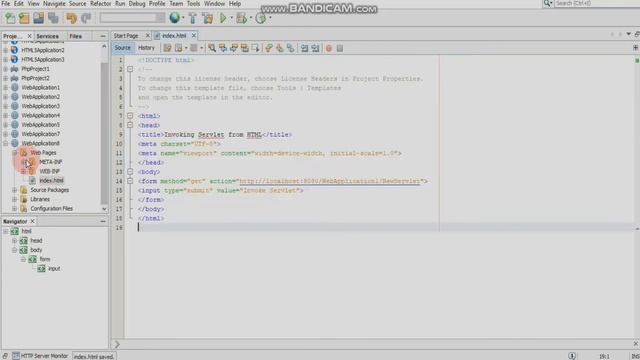The width and height of the screenshot is (640, 360).
Task: Collapse the <head> code fold
Action: 130,125
